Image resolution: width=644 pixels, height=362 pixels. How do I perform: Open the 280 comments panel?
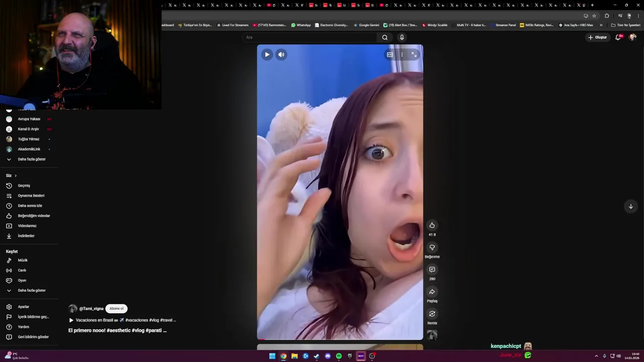[432, 269]
